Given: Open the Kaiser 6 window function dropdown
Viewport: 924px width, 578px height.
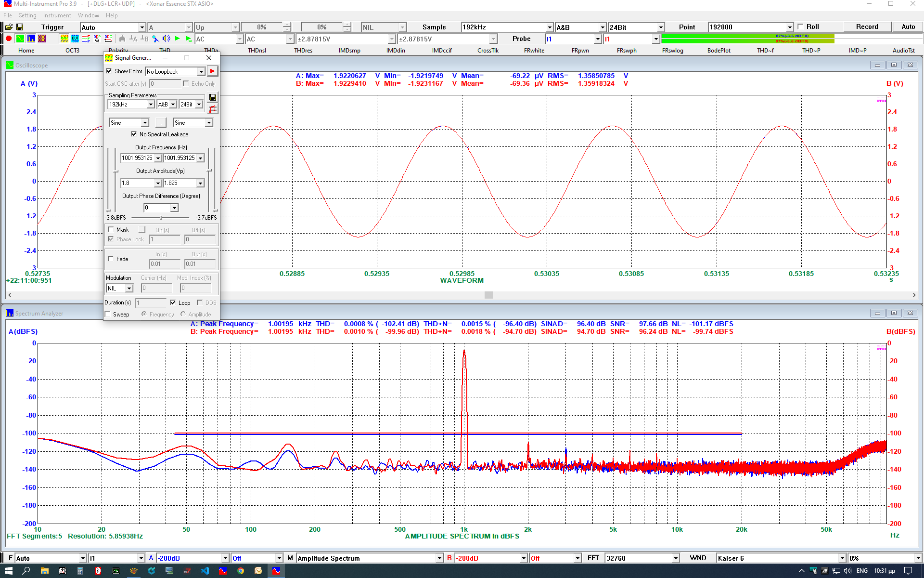Looking at the screenshot, I should coord(842,558).
